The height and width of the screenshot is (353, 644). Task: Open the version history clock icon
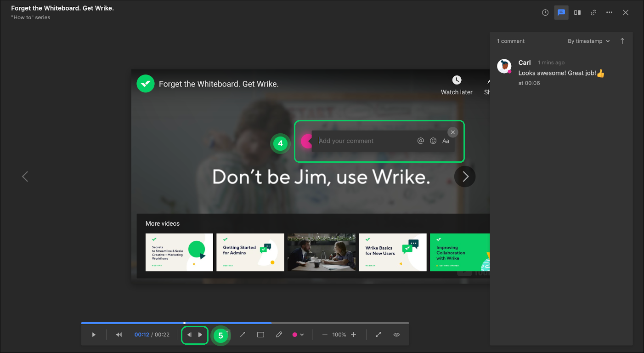[545, 12]
